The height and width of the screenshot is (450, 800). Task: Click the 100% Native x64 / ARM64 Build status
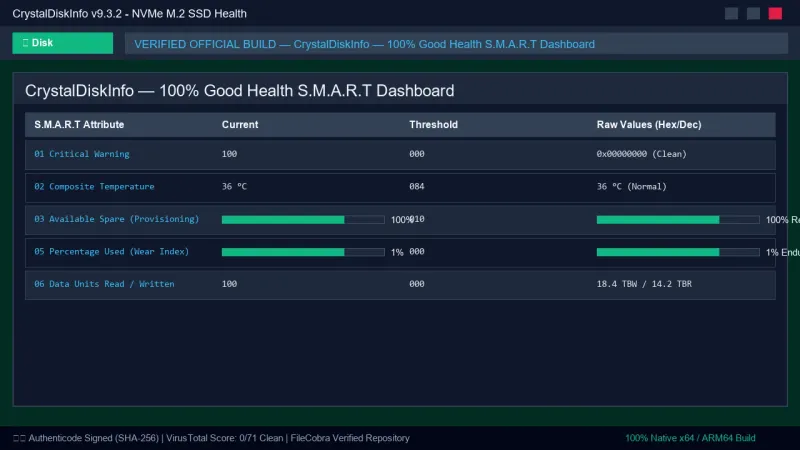click(690, 438)
